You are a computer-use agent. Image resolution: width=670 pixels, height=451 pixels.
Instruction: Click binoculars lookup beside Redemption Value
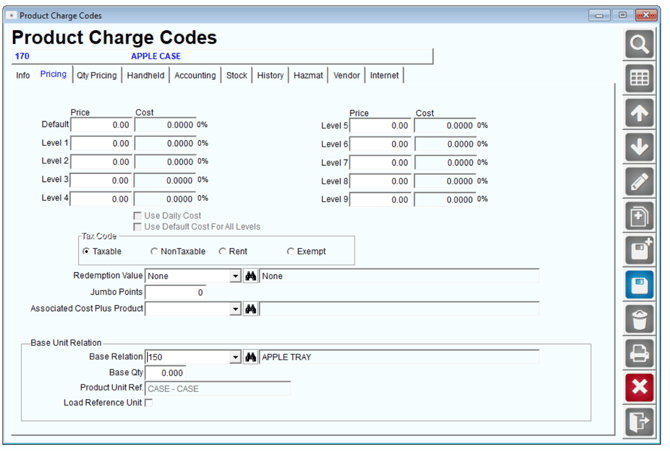click(251, 276)
